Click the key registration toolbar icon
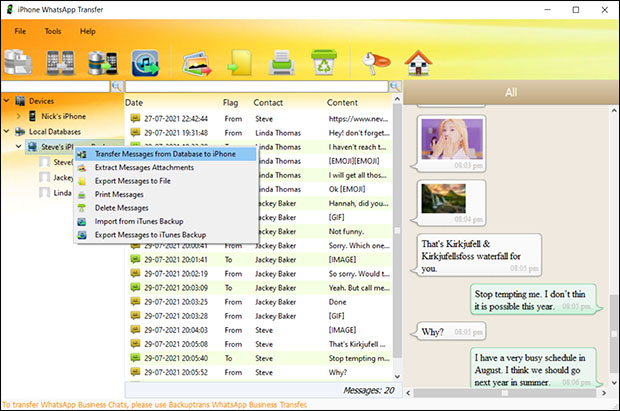Screen dimensions: 620x411 tap(370, 62)
